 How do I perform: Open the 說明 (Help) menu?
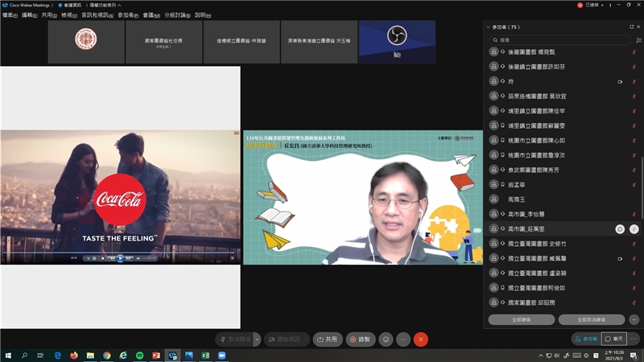click(x=203, y=15)
